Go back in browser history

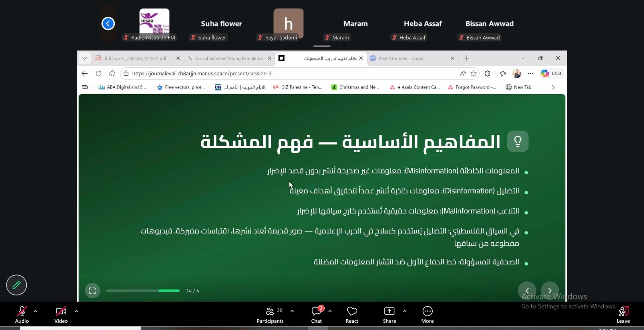click(85, 73)
